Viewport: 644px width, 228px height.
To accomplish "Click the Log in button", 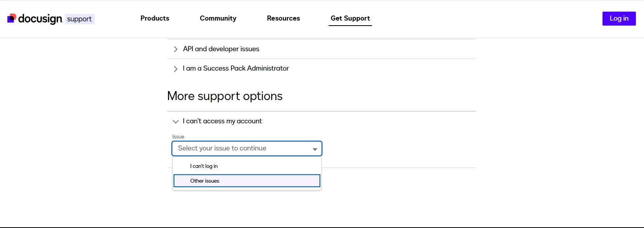I will click(619, 19).
